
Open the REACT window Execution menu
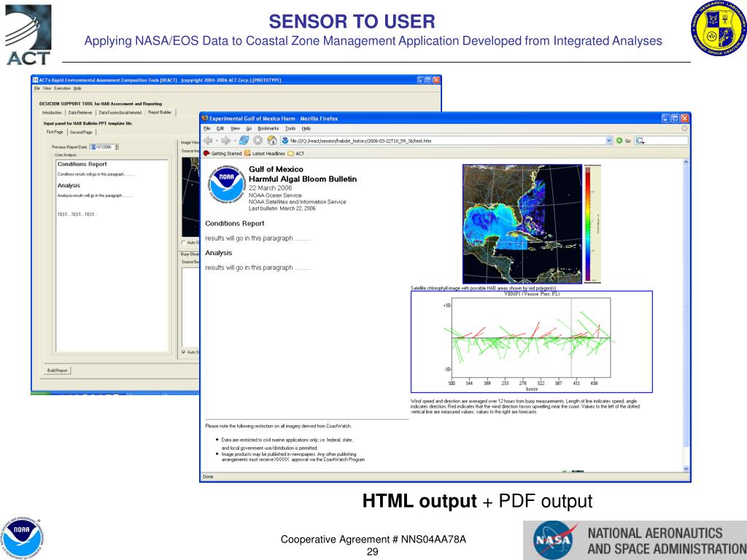point(62,88)
